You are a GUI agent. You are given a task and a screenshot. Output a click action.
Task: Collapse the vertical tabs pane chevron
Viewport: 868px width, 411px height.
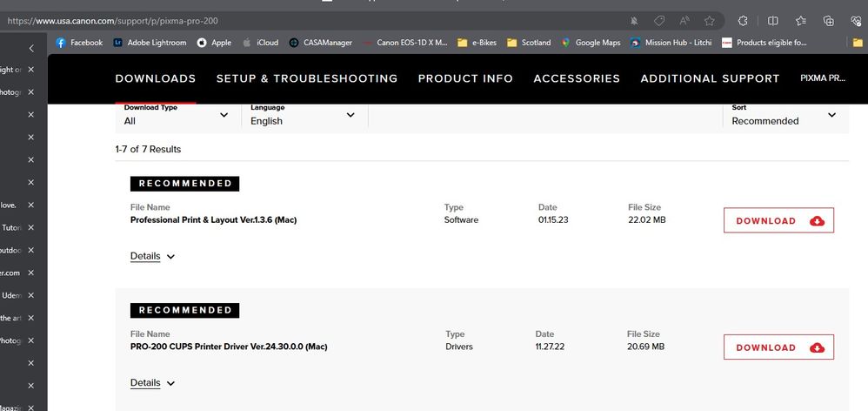tap(31, 48)
